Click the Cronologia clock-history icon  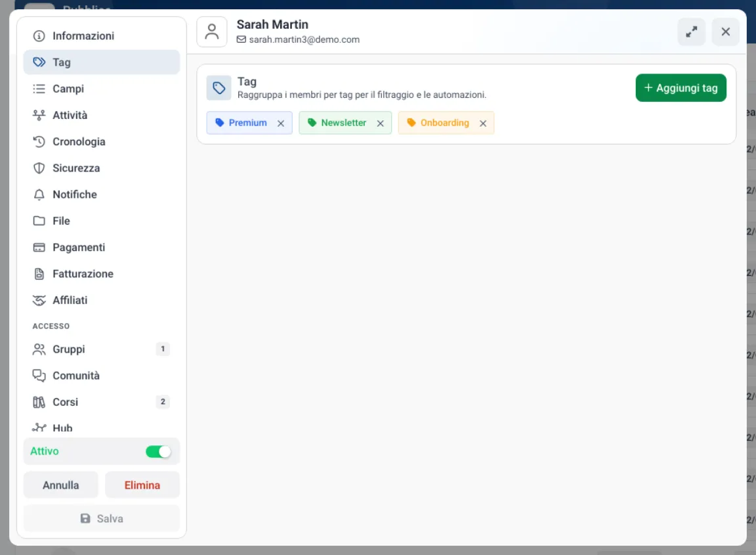pos(39,142)
